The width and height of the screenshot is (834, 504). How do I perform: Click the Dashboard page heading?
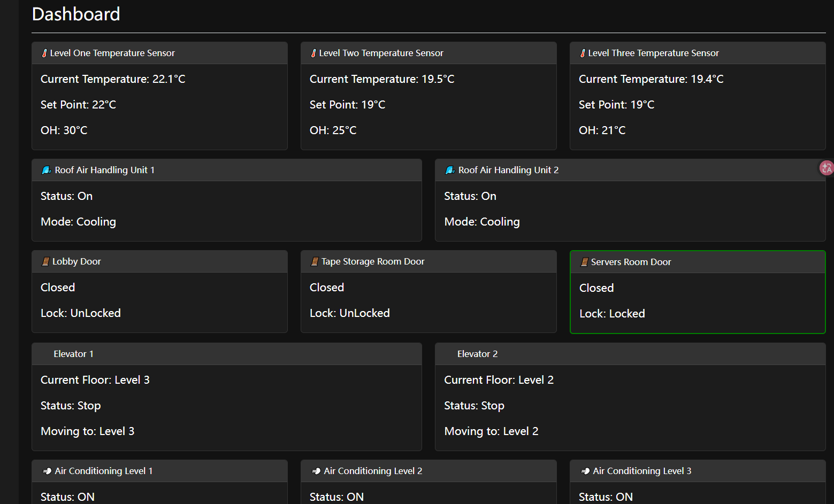click(x=76, y=14)
